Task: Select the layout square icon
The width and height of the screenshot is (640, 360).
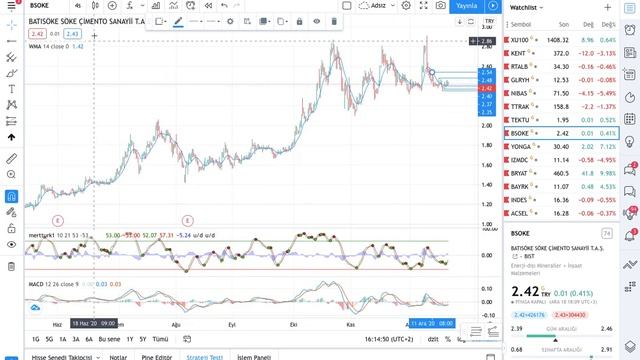Action: click(347, 6)
